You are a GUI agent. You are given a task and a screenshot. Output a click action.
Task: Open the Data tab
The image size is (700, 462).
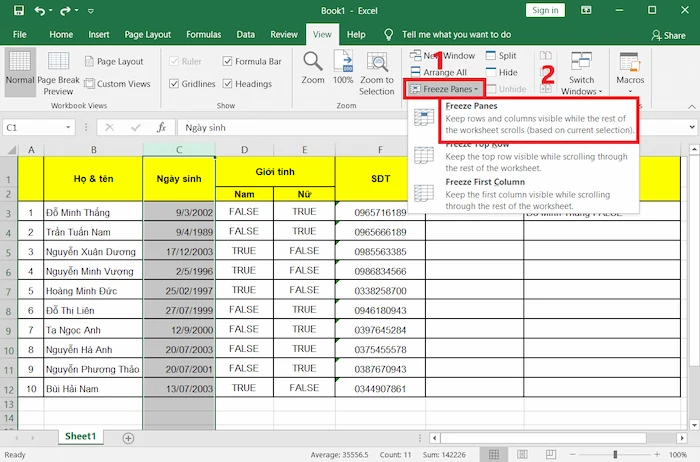[x=246, y=34]
